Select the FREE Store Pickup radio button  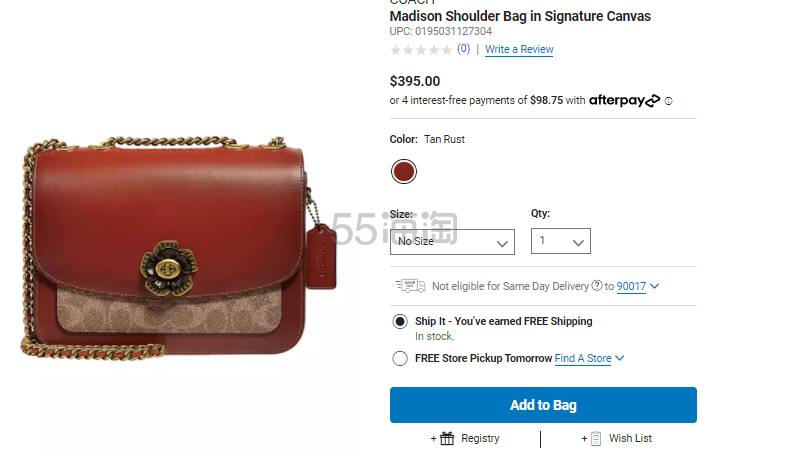tap(400, 358)
